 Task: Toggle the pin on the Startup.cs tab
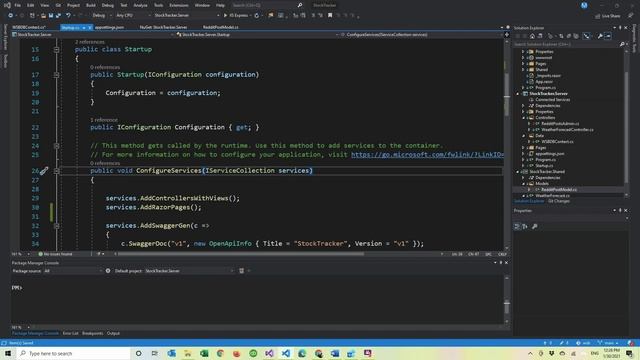pos(84,27)
